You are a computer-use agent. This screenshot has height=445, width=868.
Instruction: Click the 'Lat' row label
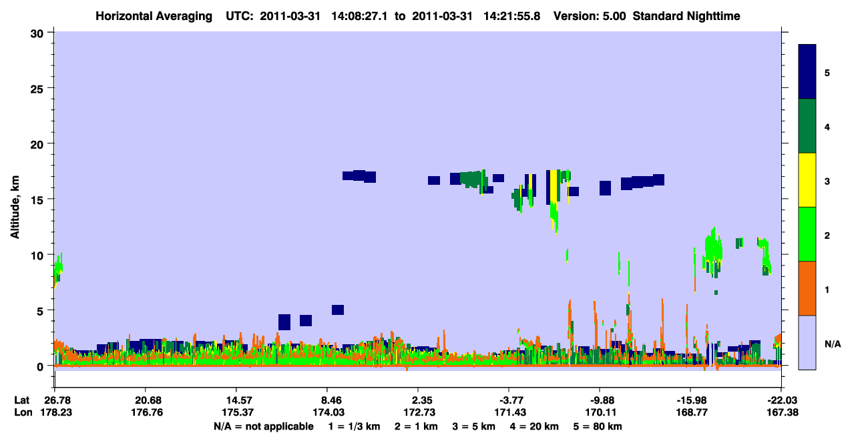22,400
